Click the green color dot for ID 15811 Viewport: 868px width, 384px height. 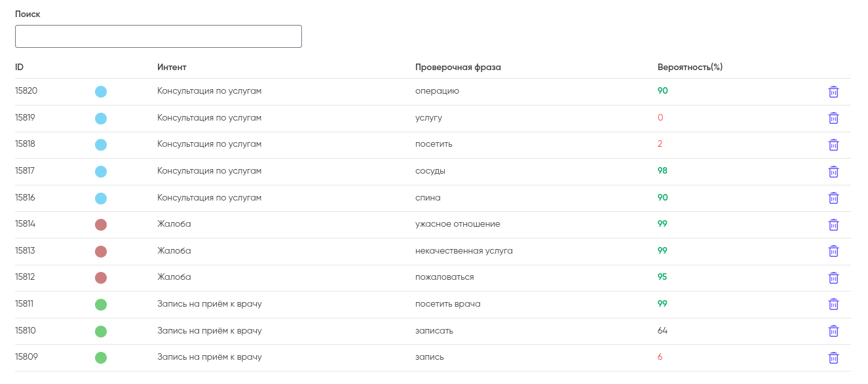tap(101, 305)
